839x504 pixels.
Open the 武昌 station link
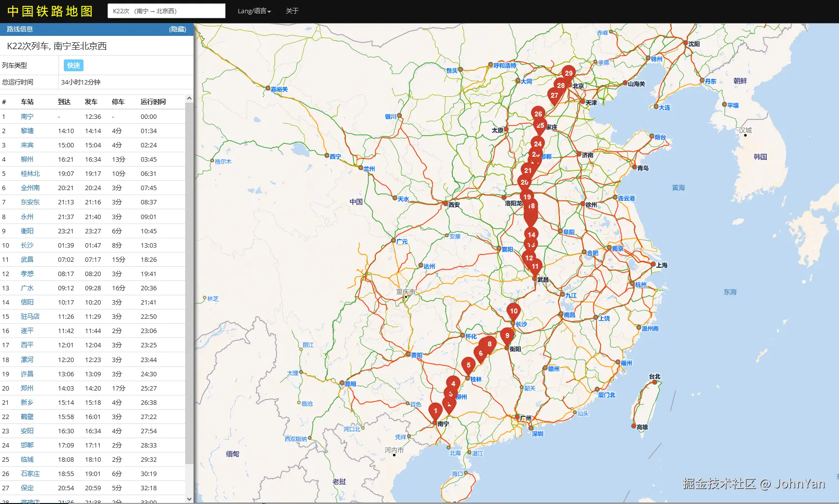pos(27,260)
